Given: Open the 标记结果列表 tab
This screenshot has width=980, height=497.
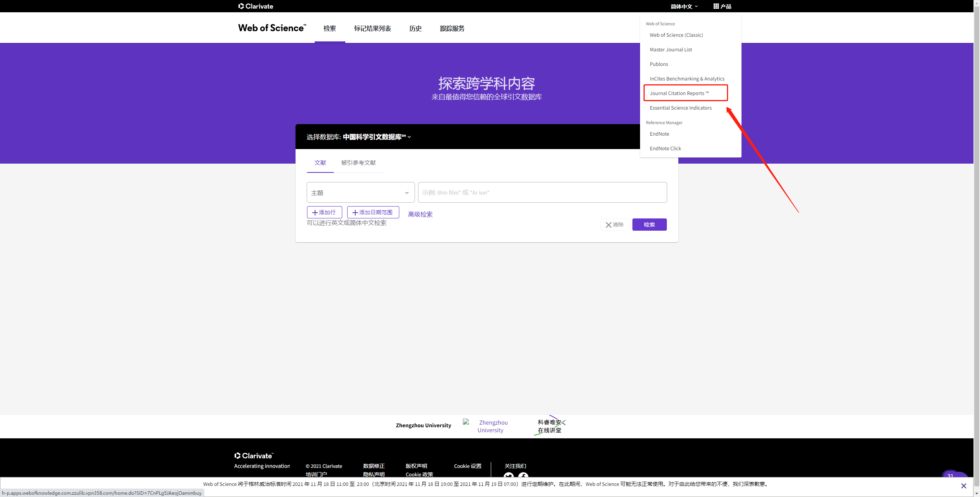Looking at the screenshot, I should 372,28.
